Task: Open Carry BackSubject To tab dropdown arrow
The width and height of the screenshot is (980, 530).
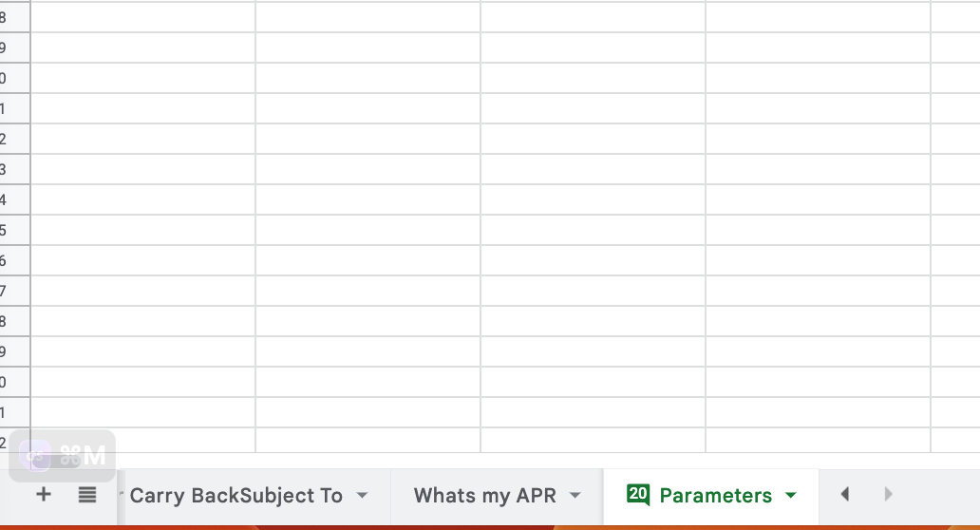Action: (x=362, y=496)
